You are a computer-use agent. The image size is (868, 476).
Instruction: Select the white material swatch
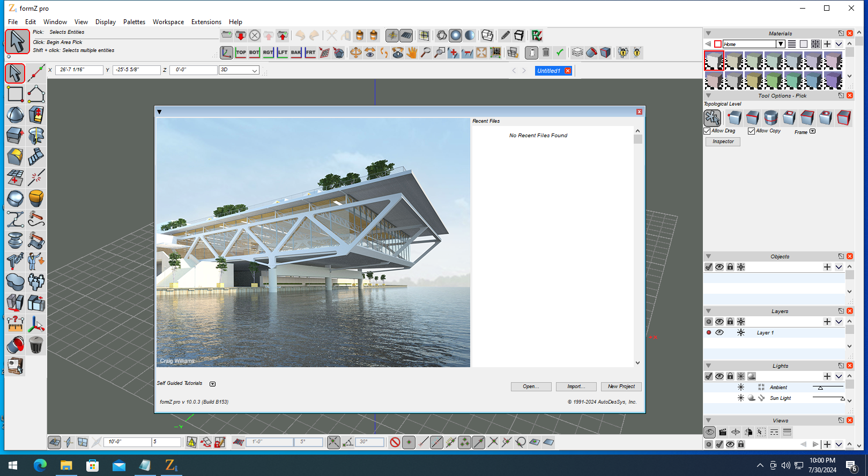pyautogui.click(x=714, y=61)
